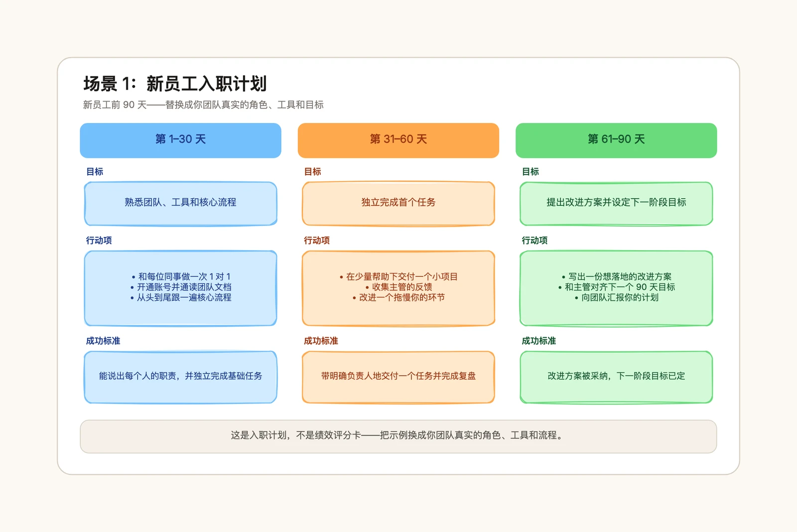The image size is (797, 532).
Task: Click the 目标 label under 第 31–60 天
Action: pos(312,172)
